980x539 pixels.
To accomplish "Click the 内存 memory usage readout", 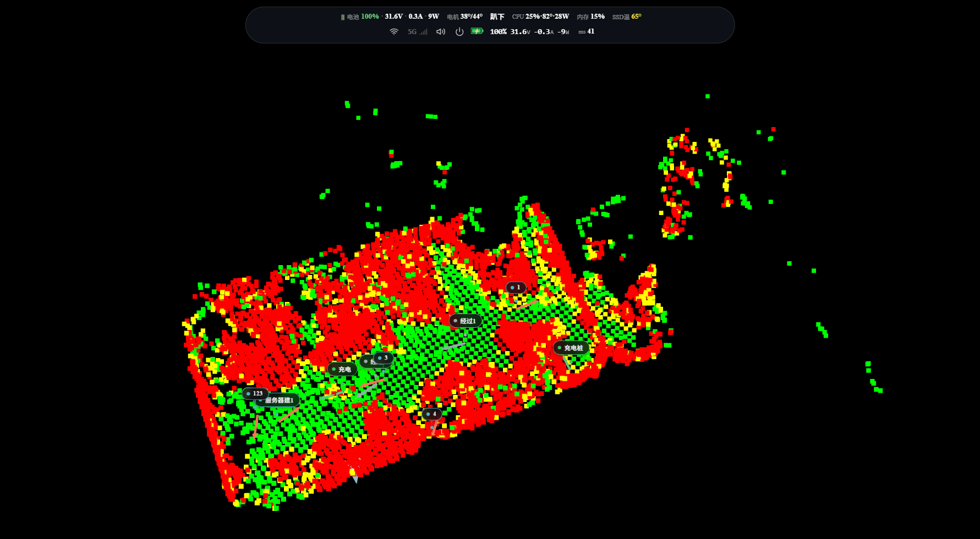I will pyautogui.click(x=591, y=16).
